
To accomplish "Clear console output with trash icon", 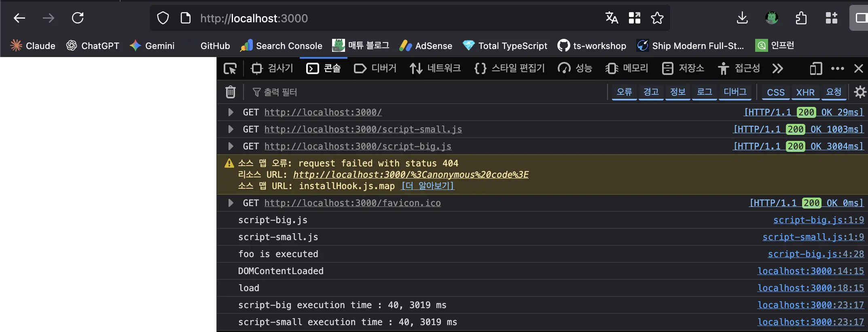I will click(230, 92).
